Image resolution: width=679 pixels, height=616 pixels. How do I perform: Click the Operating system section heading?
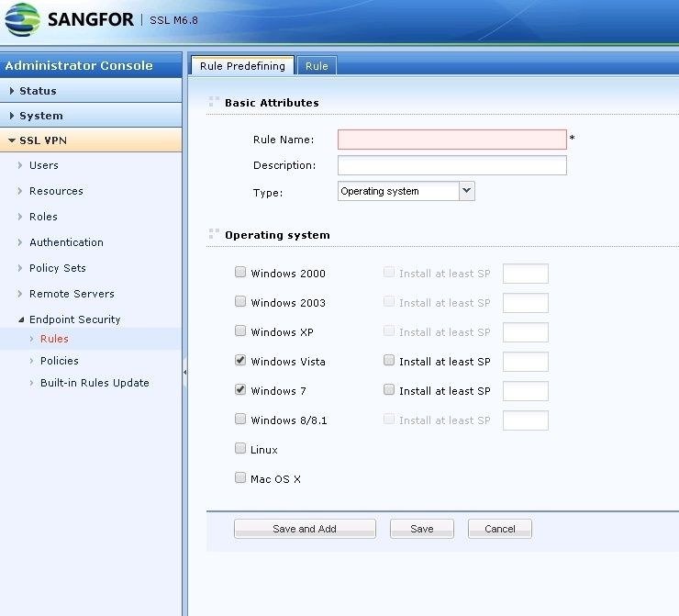point(278,235)
